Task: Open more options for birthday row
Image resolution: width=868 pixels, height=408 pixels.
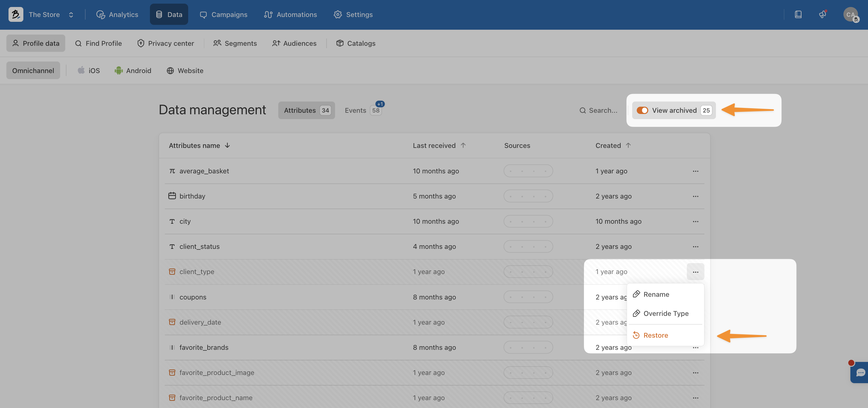Action: 695,196
